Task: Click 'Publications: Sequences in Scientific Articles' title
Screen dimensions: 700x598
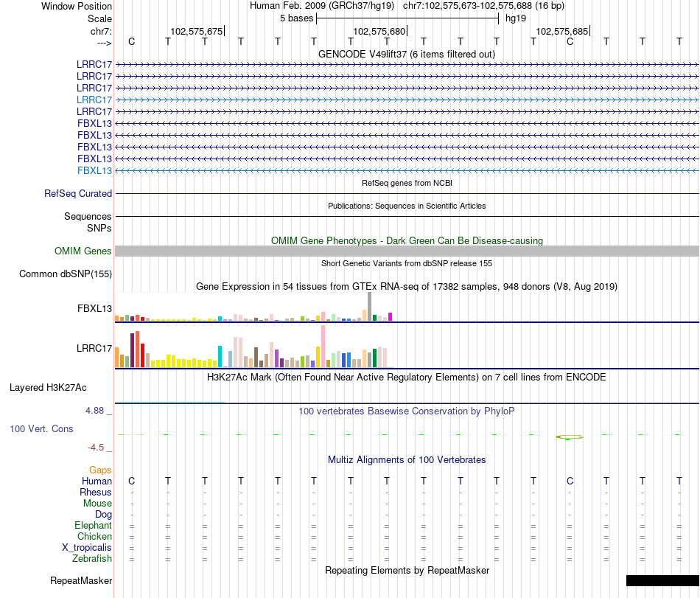Action: point(407,206)
